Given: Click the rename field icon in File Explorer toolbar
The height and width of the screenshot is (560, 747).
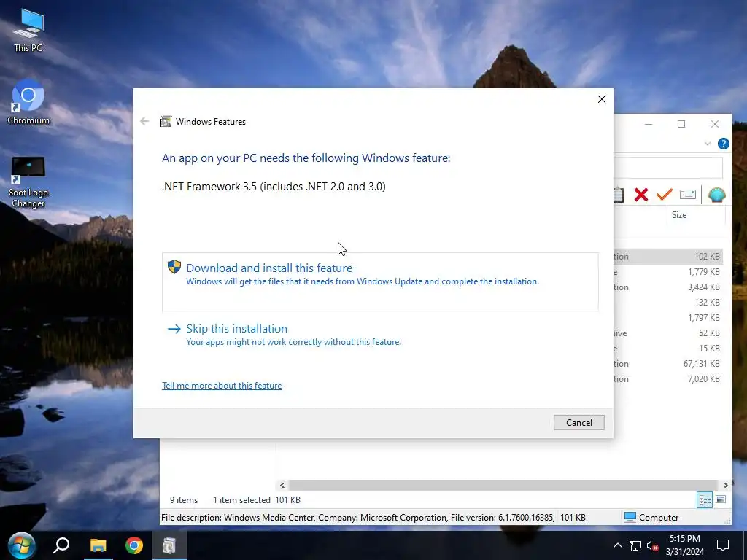Looking at the screenshot, I should click(687, 194).
